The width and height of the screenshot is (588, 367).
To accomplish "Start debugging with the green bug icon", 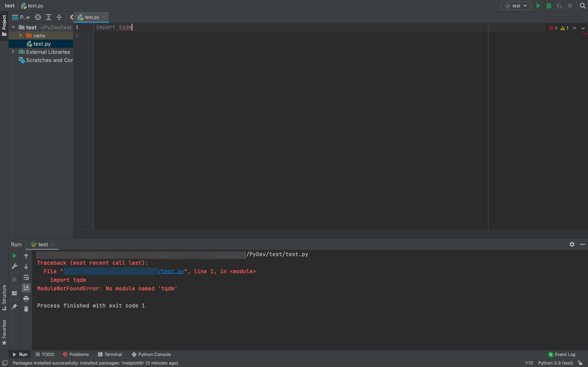I will [x=549, y=6].
